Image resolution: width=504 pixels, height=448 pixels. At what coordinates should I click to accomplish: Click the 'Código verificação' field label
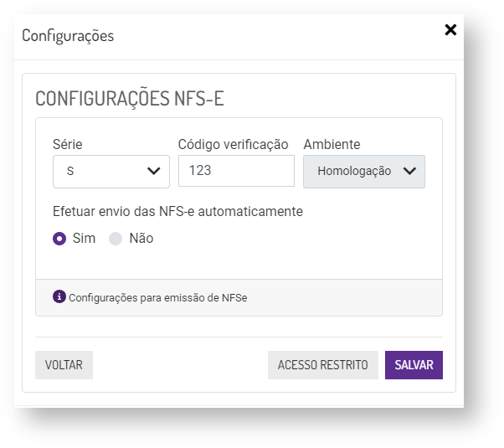(233, 145)
